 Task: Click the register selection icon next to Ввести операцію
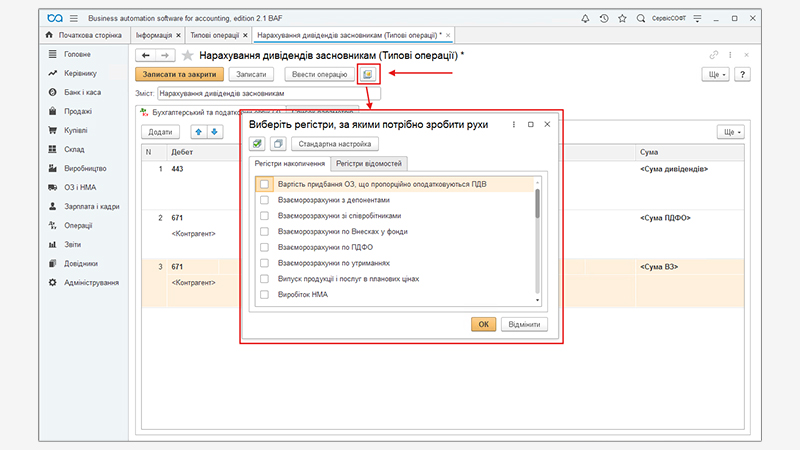pyautogui.click(x=369, y=74)
